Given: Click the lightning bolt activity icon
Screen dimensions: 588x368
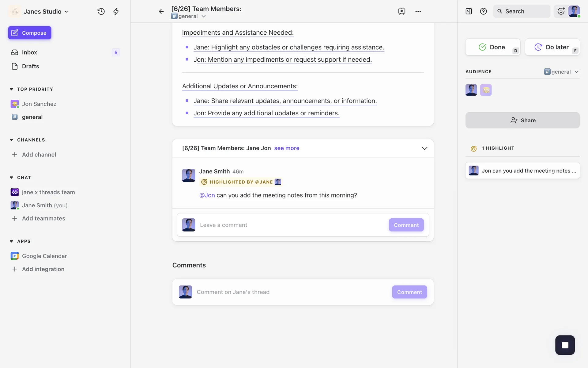Looking at the screenshot, I should click(x=116, y=11).
